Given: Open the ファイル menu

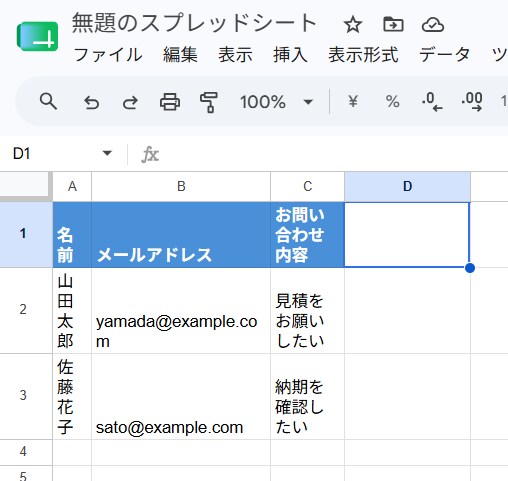Looking at the screenshot, I should 108,55.
